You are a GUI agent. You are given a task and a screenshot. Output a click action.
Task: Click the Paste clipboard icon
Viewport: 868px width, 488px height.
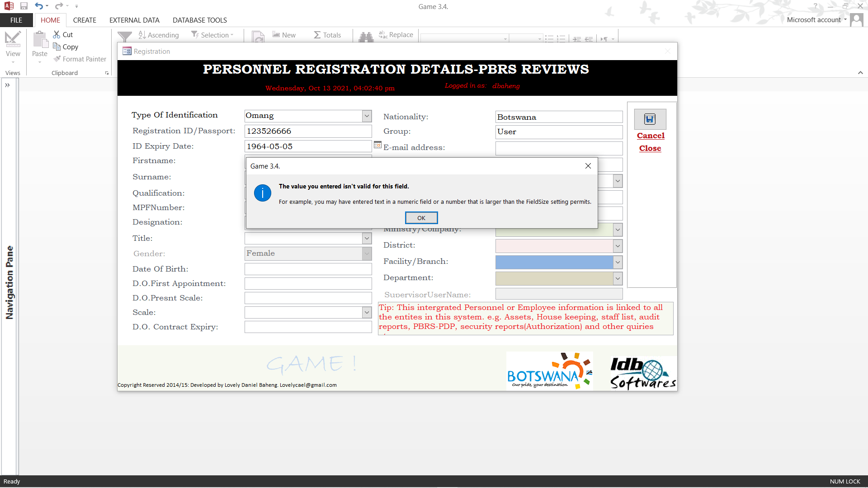(40, 39)
